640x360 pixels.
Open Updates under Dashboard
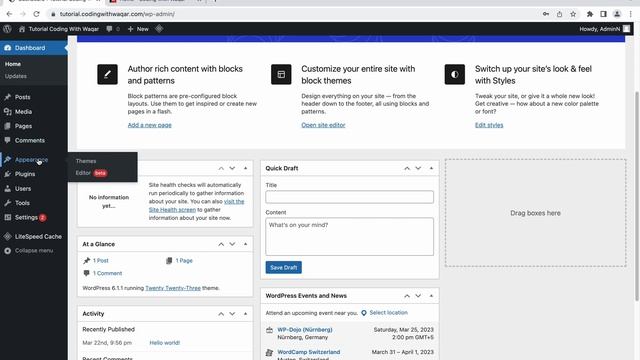tap(16, 76)
